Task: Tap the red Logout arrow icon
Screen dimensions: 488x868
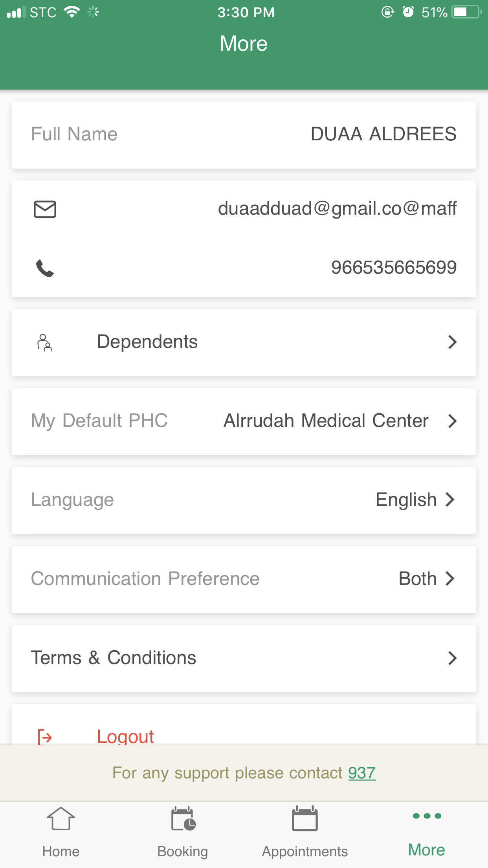Action: [45, 737]
